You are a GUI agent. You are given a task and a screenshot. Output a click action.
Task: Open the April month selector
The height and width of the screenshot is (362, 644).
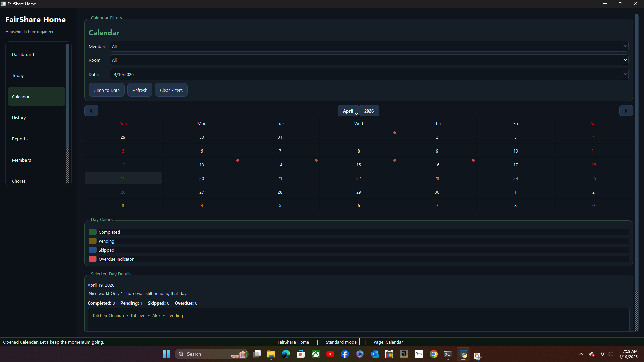click(x=348, y=111)
